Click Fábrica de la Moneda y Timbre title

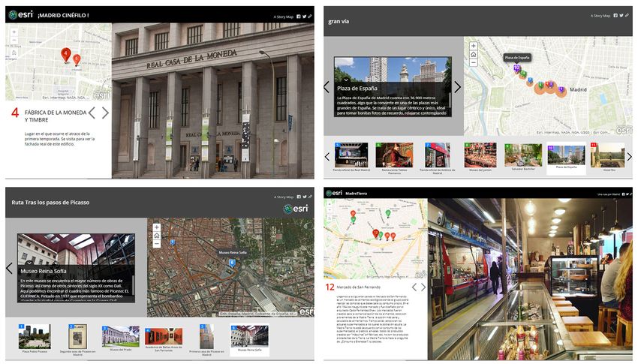point(56,116)
